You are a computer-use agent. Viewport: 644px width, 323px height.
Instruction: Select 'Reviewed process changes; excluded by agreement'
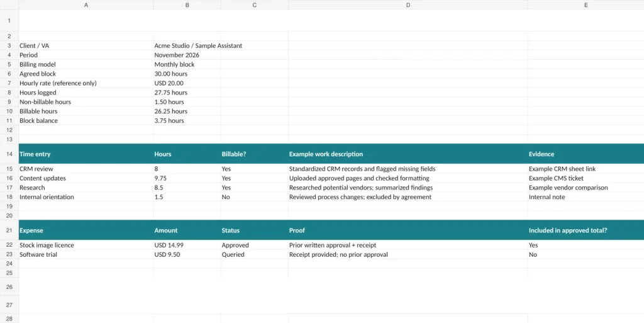[x=408, y=197]
